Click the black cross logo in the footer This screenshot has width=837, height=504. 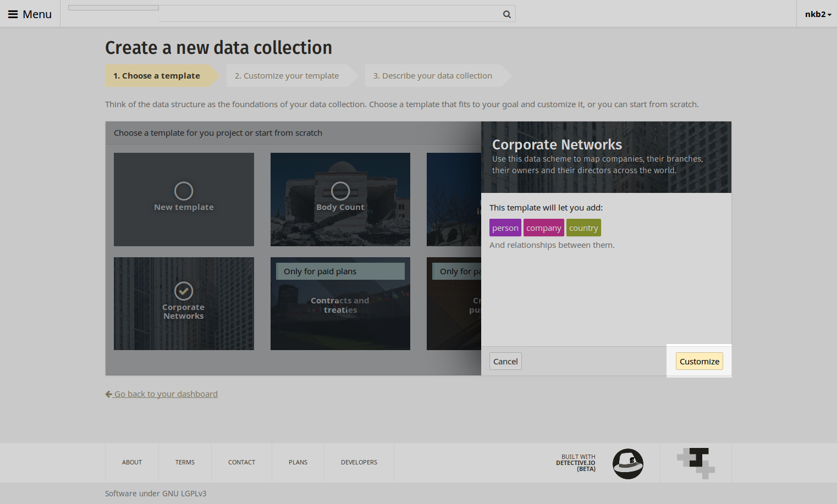coord(696,463)
